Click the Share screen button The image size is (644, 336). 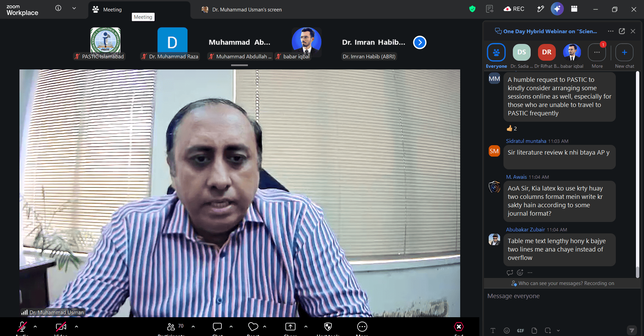click(290, 327)
